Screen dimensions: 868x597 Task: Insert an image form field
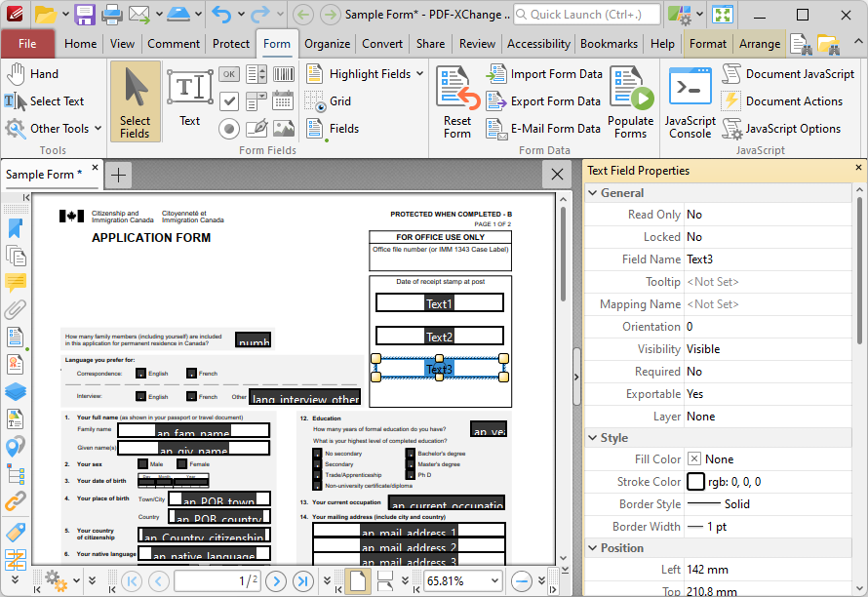284,129
